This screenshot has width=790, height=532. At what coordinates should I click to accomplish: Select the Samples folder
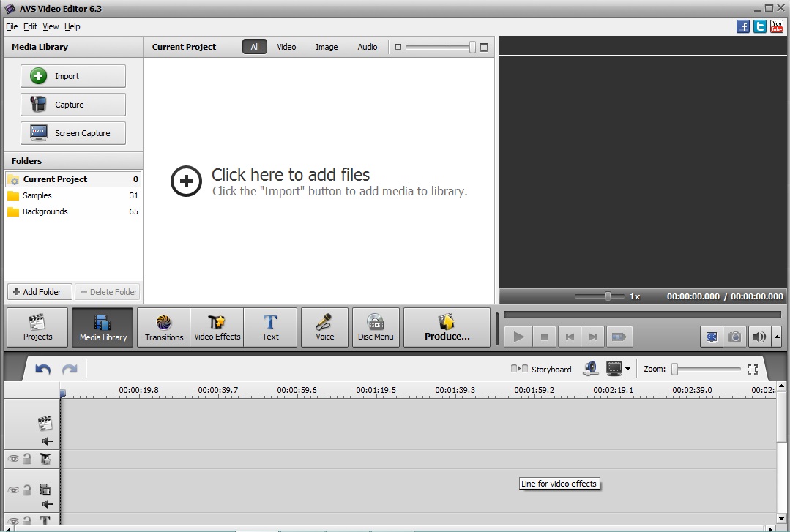(x=73, y=195)
